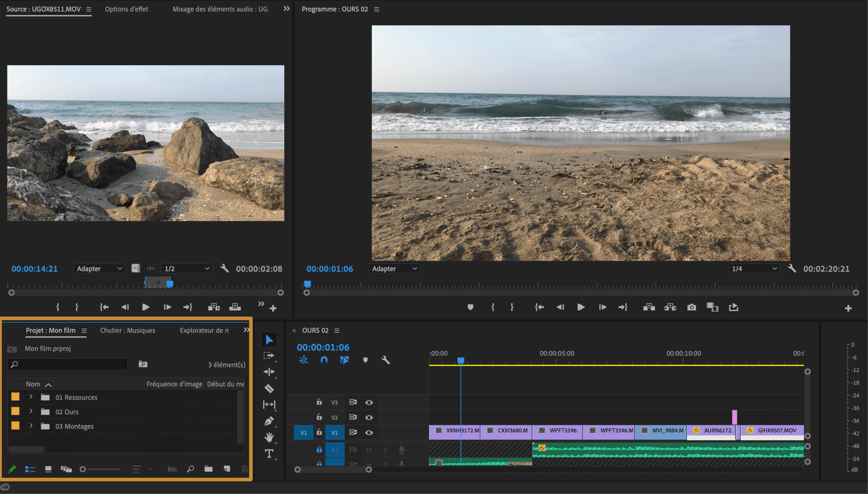Select the Slip tool
The image size is (868, 494).
point(269,404)
